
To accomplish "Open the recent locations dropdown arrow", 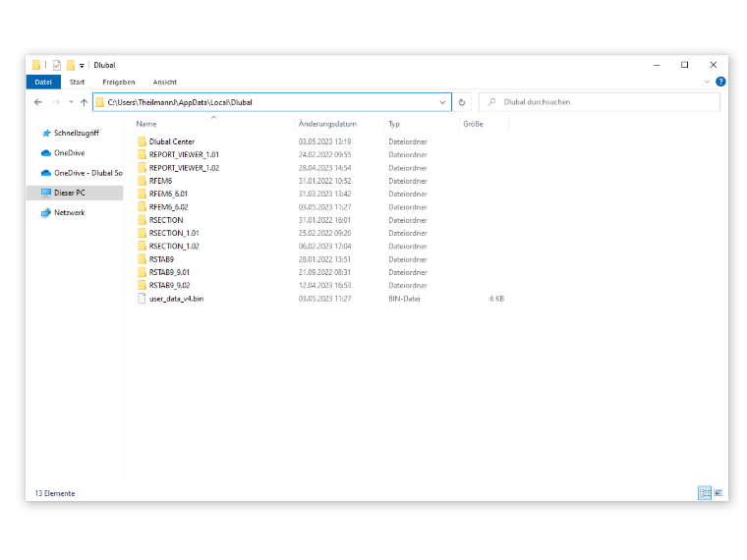I will 71,102.
